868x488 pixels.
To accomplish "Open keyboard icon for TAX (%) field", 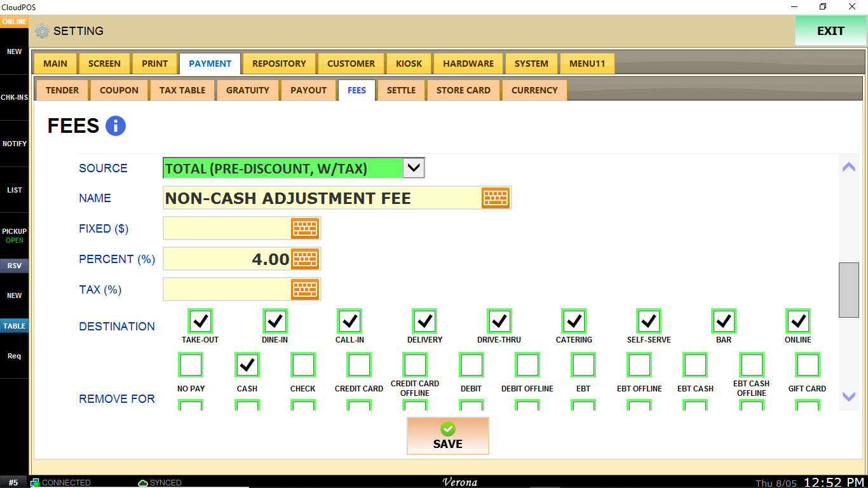I will [305, 290].
